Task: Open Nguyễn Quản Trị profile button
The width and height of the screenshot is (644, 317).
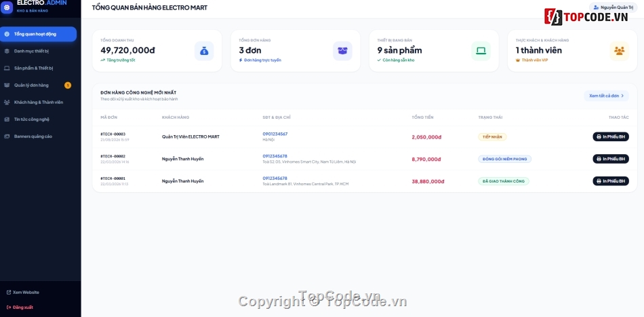Action: pos(613,7)
